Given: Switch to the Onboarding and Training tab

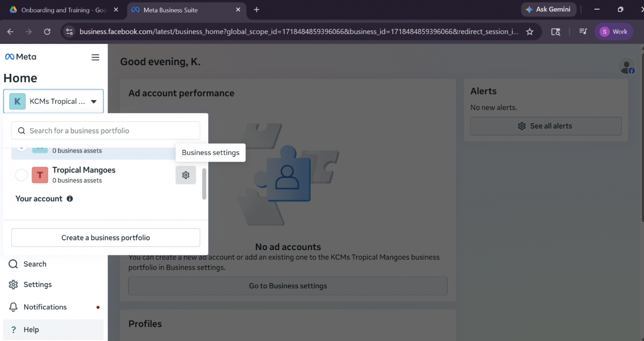Looking at the screenshot, I should [64, 10].
